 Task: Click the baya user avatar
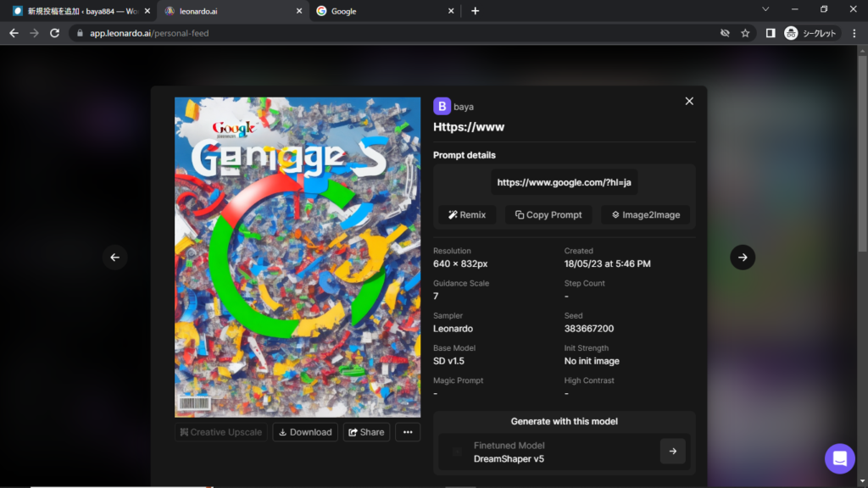tap(442, 106)
